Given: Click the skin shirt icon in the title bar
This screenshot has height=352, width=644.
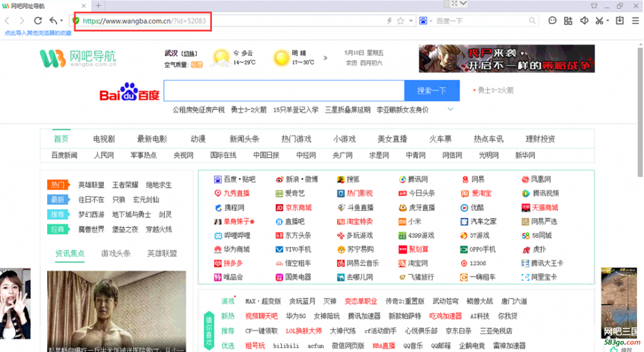Looking at the screenshot, I should point(594,6).
